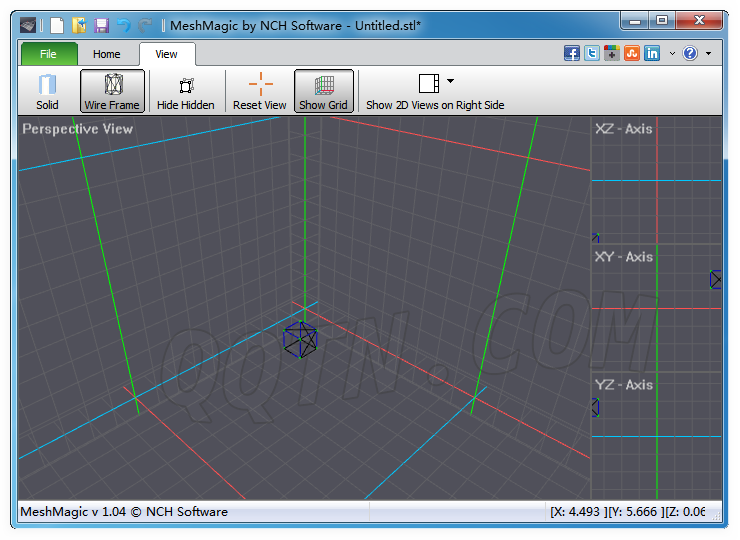Viewport: 740px width, 540px height.
Task: Switch to the Home tab
Action: point(106,55)
